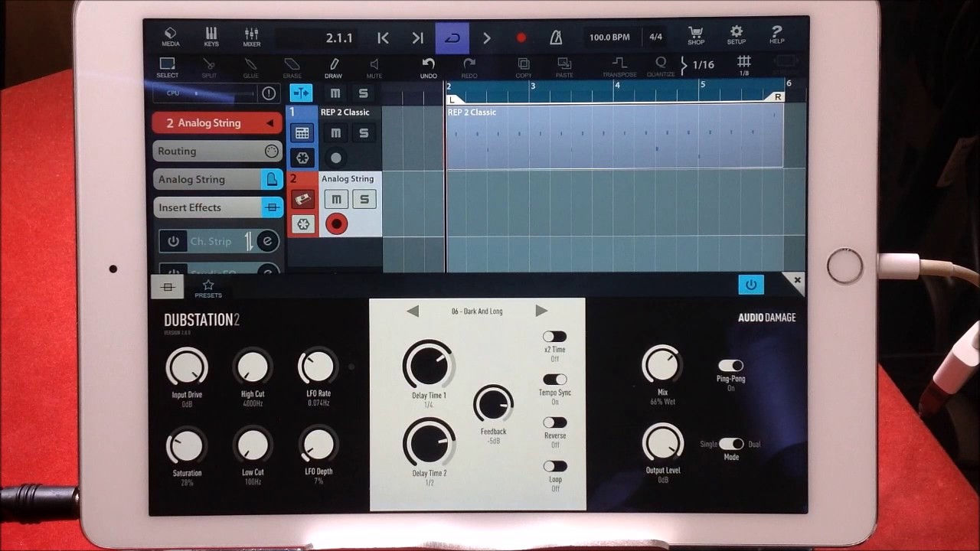This screenshot has height=551, width=980.
Task: Tap the Copy icon
Action: click(524, 67)
